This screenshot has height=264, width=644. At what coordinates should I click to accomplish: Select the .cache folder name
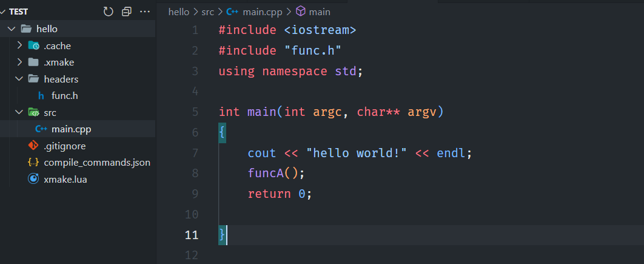(x=58, y=46)
